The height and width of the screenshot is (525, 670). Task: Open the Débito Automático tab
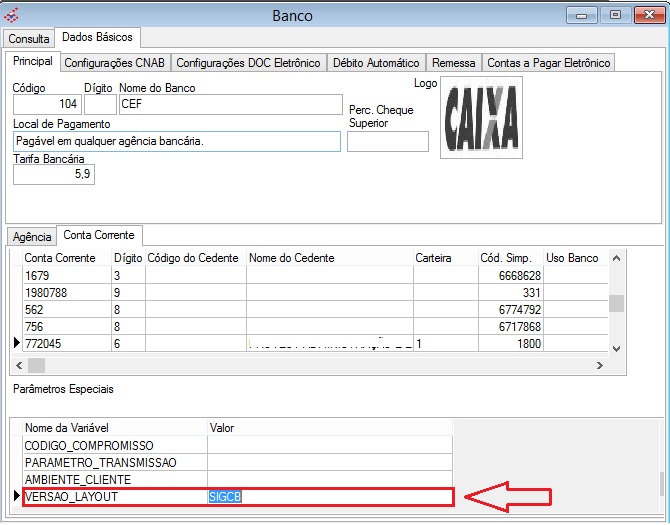378,63
